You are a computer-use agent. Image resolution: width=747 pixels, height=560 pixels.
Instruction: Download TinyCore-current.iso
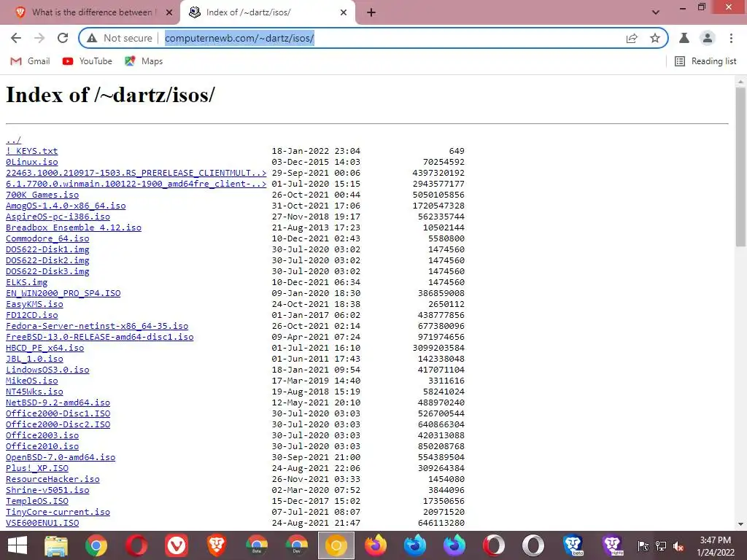(x=58, y=513)
